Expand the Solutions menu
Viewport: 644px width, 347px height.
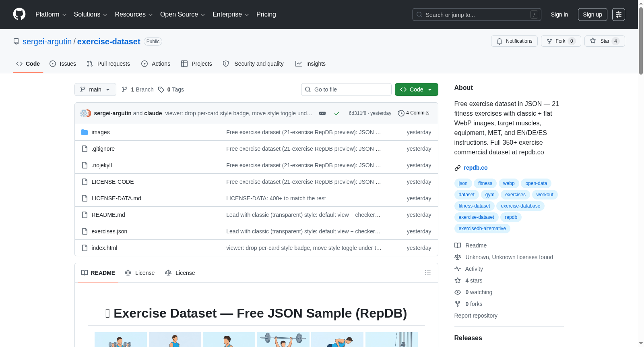[x=91, y=15]
